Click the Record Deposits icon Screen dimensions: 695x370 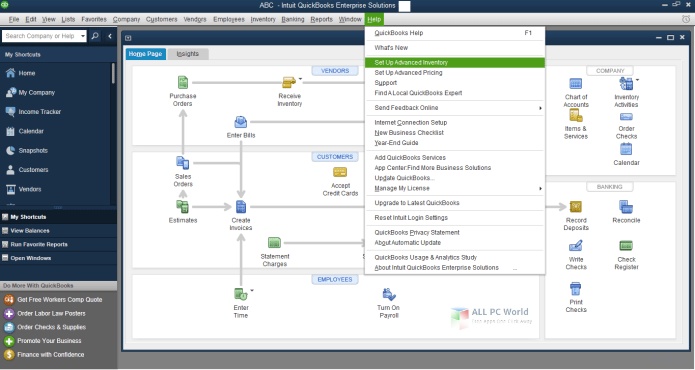(x=575, y=206)
